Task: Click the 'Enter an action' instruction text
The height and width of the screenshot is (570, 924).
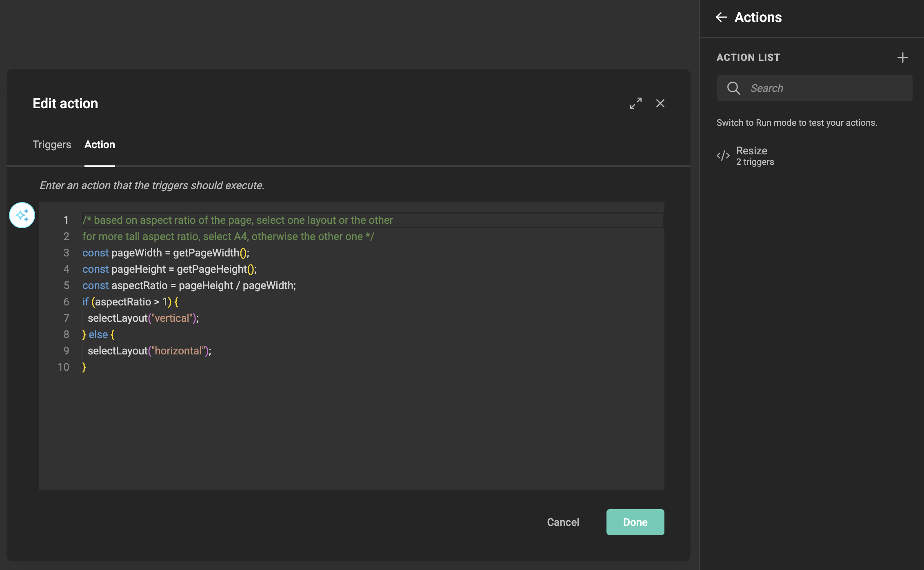Action: coord(152,185)
